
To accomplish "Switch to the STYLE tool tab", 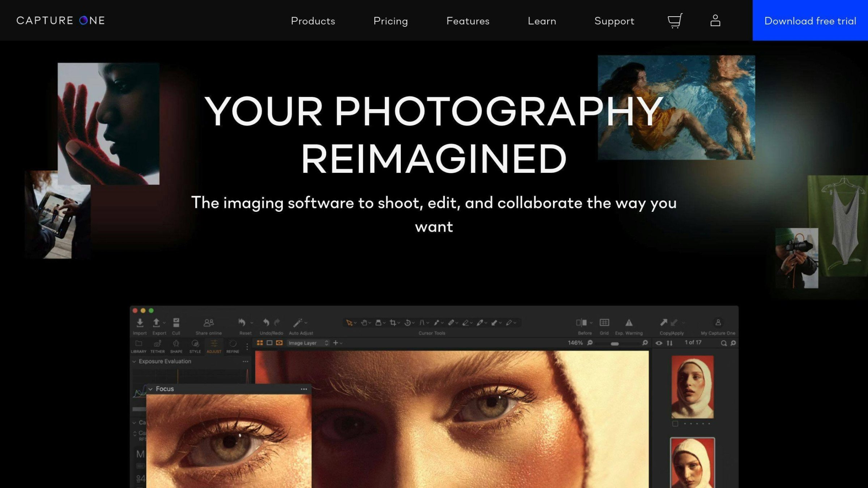I will [x=195, y=346].
